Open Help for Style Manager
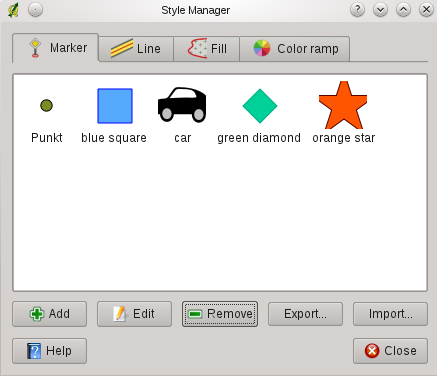The height and width of the screenshot is (376, 437). (x=50, y=351)
